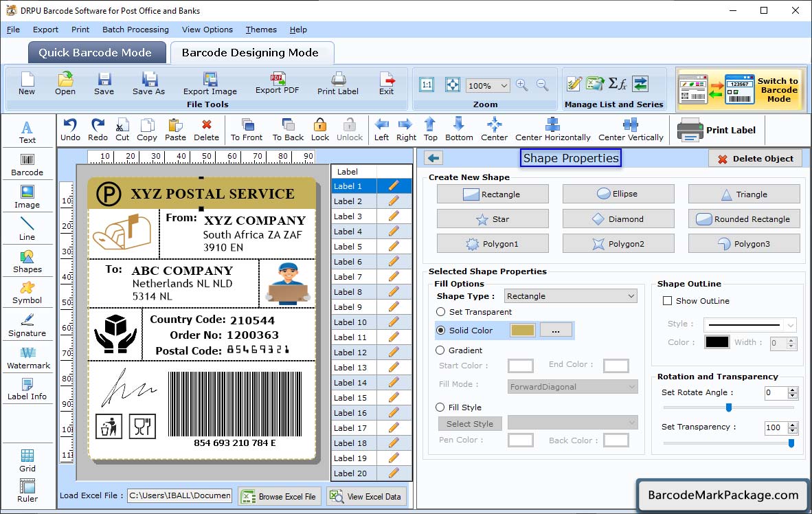Switch to Quick Barcode Mode tab
This screenshot has width=812, height=514.
tap(97, 52)
